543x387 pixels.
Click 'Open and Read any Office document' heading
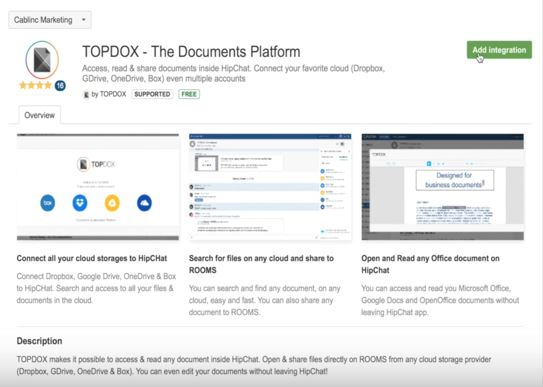coord(430,264)
